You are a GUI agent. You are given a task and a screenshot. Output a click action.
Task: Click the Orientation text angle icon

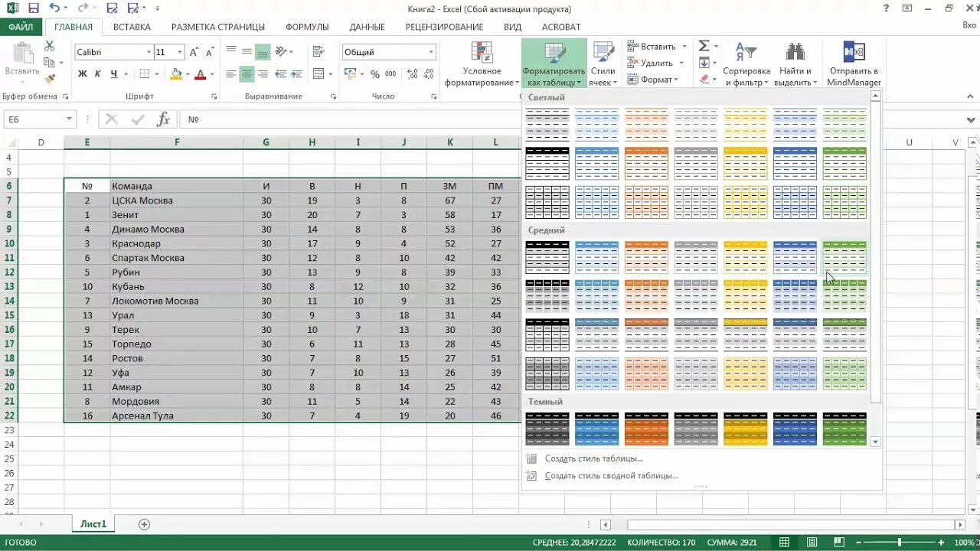[281, 52]
